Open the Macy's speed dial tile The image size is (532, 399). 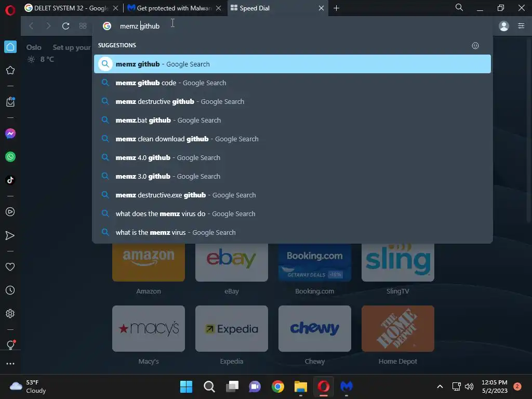(149, 328)
